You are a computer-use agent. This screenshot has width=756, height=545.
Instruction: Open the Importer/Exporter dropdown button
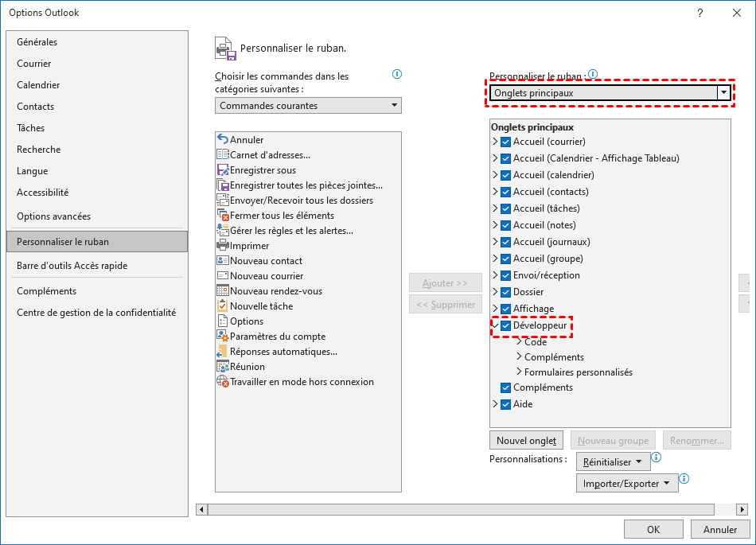tap(627, 483)
